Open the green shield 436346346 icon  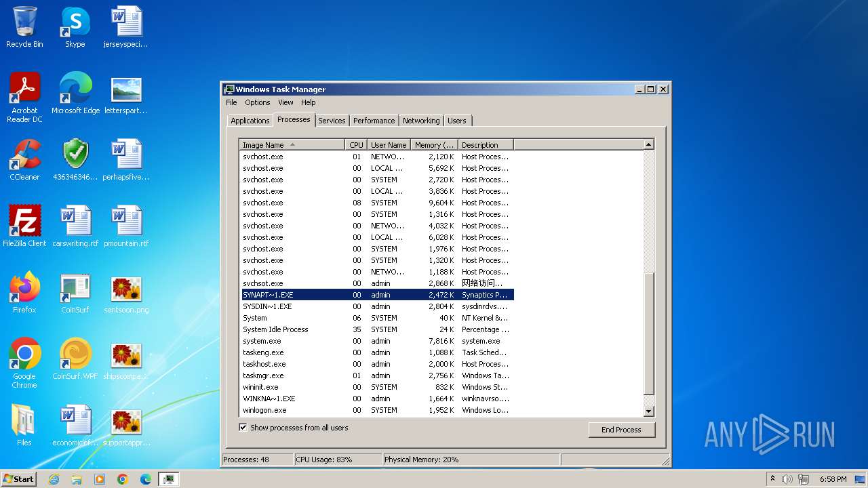click(75, 160)
